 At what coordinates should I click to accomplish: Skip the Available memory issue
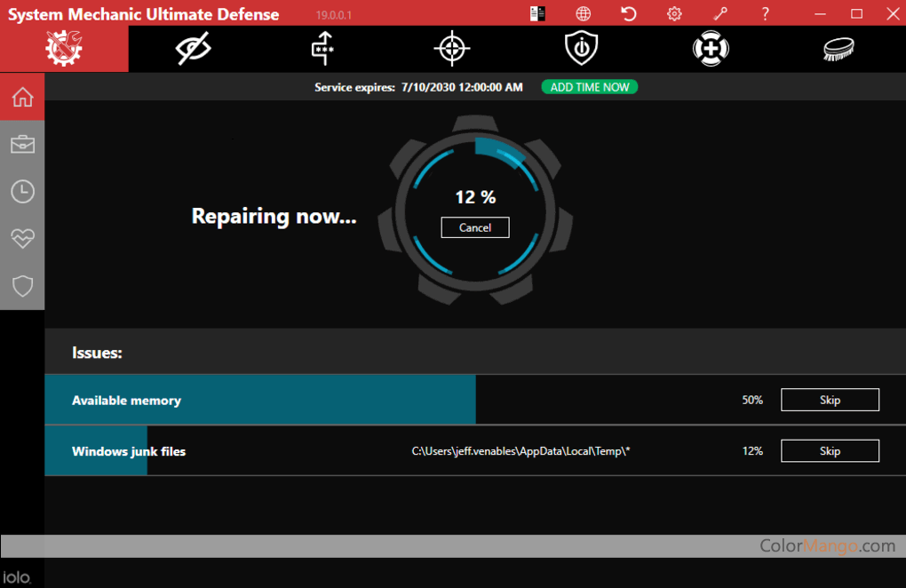pos(830,400)
